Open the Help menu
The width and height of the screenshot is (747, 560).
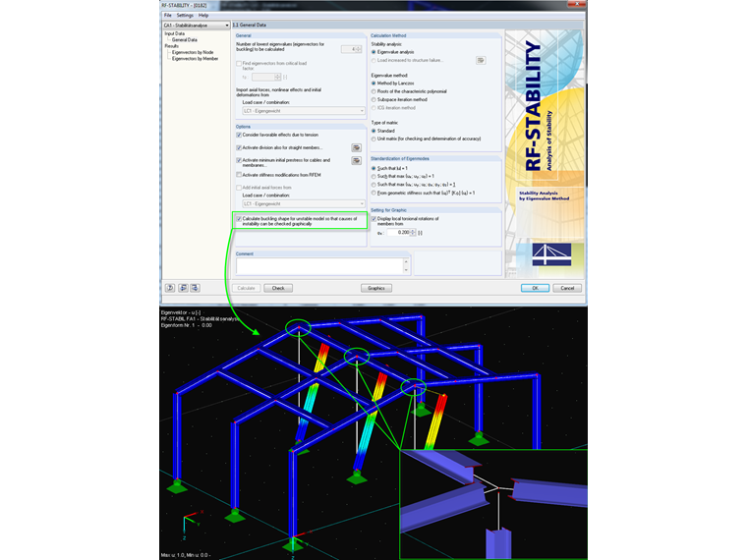click(x=203, y=16)
